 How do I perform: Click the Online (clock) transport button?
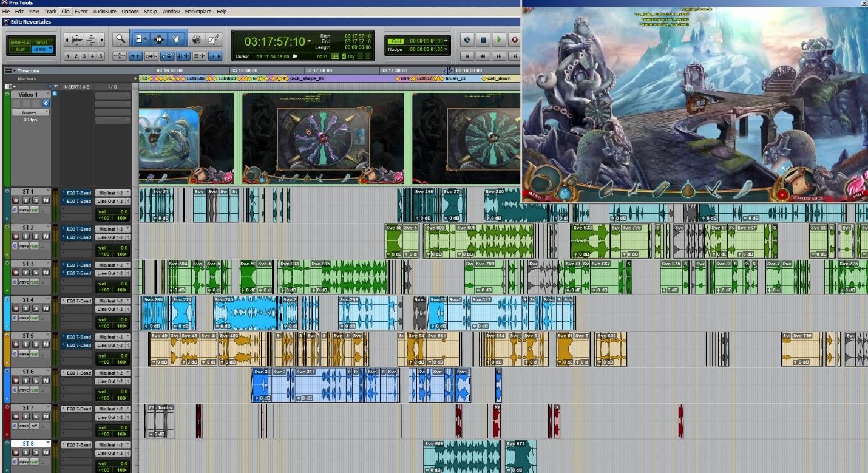pos(467,39)
